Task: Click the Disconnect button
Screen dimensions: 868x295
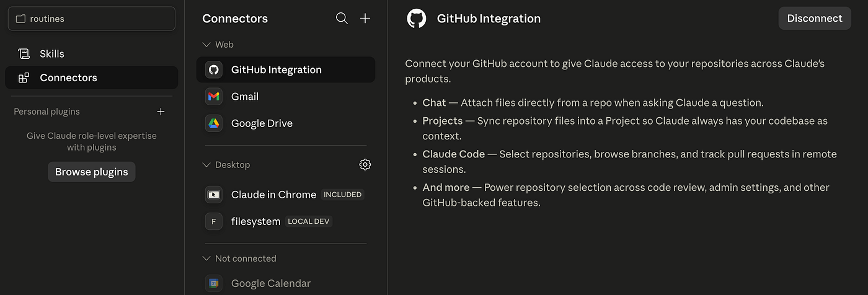Action: pyautogui.click(x=815, y=19)
